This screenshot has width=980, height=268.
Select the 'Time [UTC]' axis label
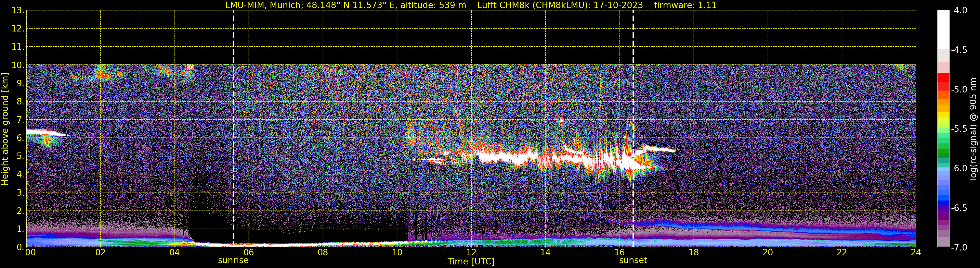point(471,262)
